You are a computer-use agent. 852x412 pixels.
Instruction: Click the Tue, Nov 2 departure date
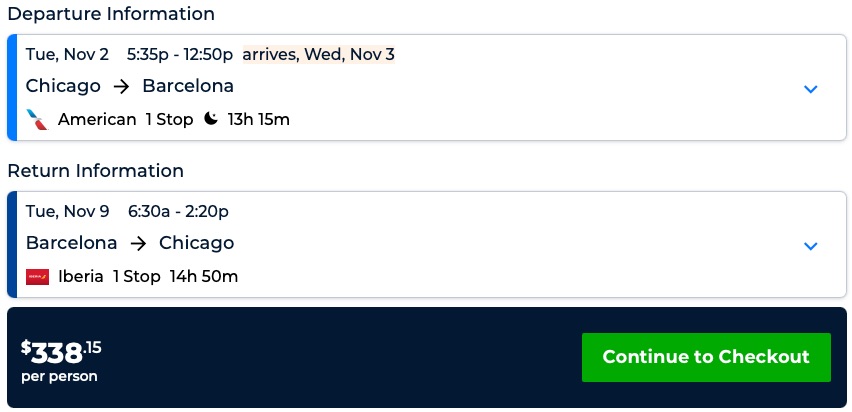67,54
